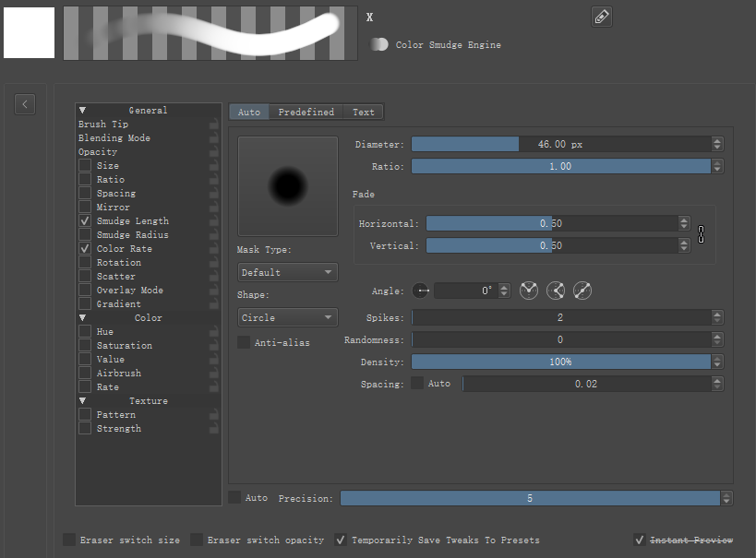Click the lock icon beside Smudge Length

point(213,221)
